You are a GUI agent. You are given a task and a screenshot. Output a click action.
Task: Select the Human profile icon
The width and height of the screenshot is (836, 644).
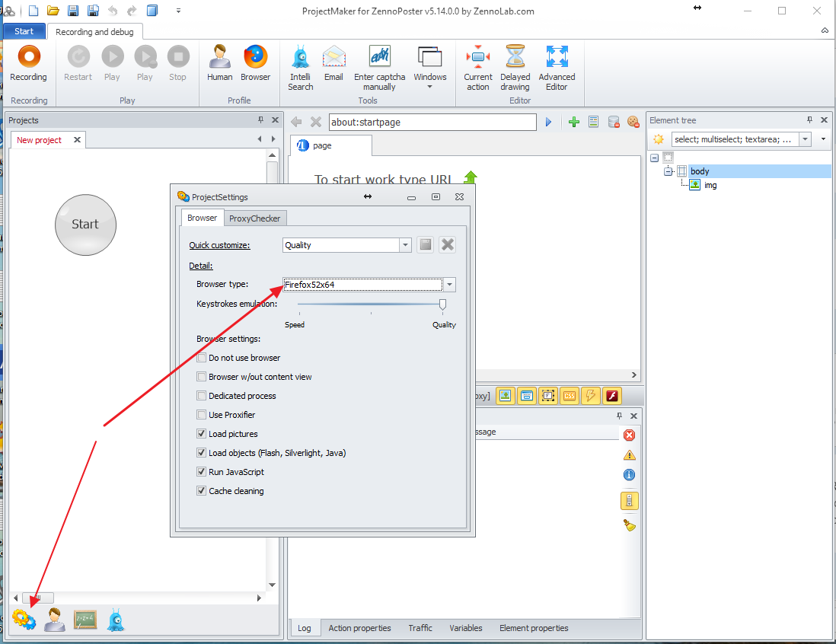(x=219, y=58)
